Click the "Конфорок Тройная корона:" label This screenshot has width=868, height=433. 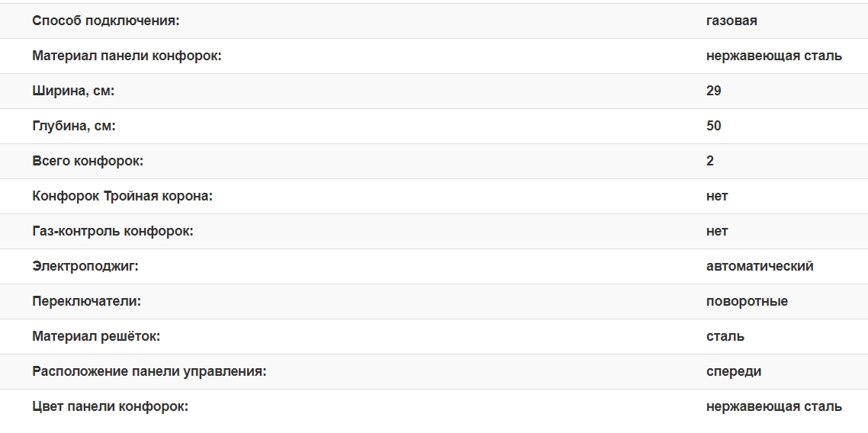point(122,196)
